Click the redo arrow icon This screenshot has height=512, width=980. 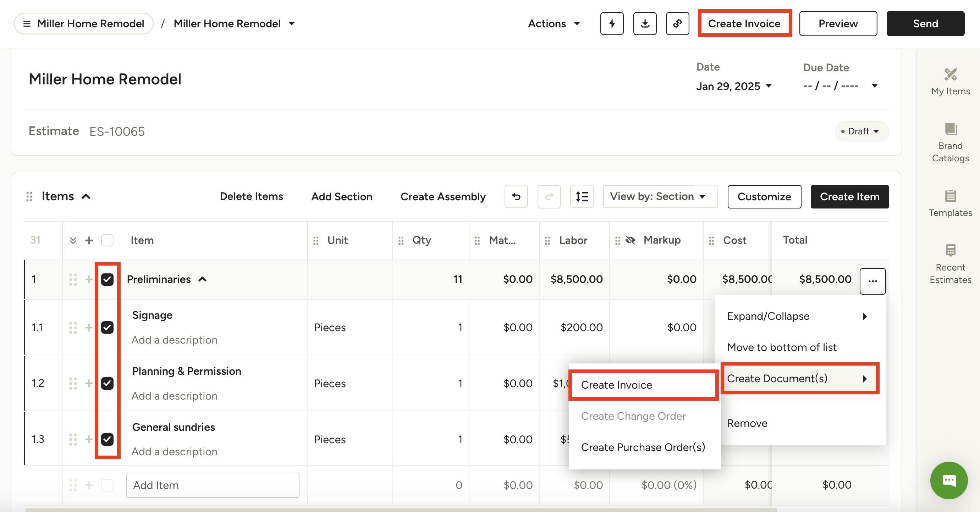549,196
